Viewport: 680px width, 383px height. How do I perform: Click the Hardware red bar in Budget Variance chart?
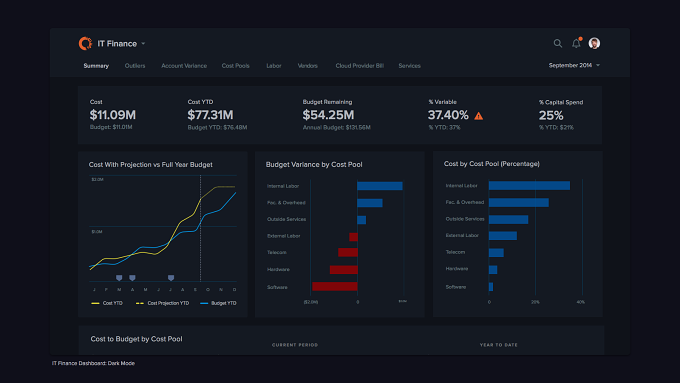pyautogui.click(x=344, y=270)
